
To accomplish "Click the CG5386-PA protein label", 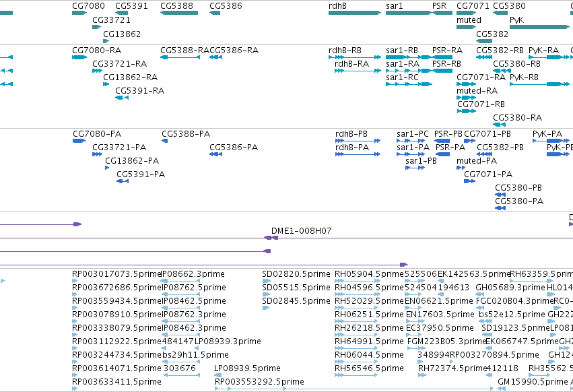I will [234, 148].
